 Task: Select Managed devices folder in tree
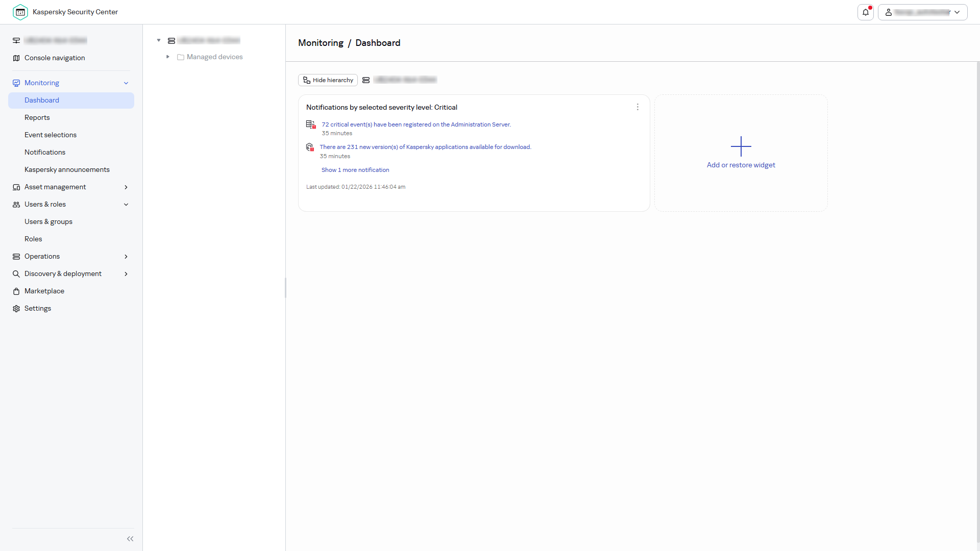pyautogui.click(x=214, y=57)
